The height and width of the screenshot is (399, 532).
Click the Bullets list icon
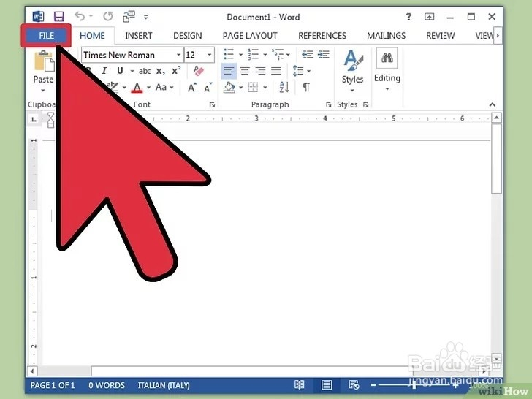(229, 54)
